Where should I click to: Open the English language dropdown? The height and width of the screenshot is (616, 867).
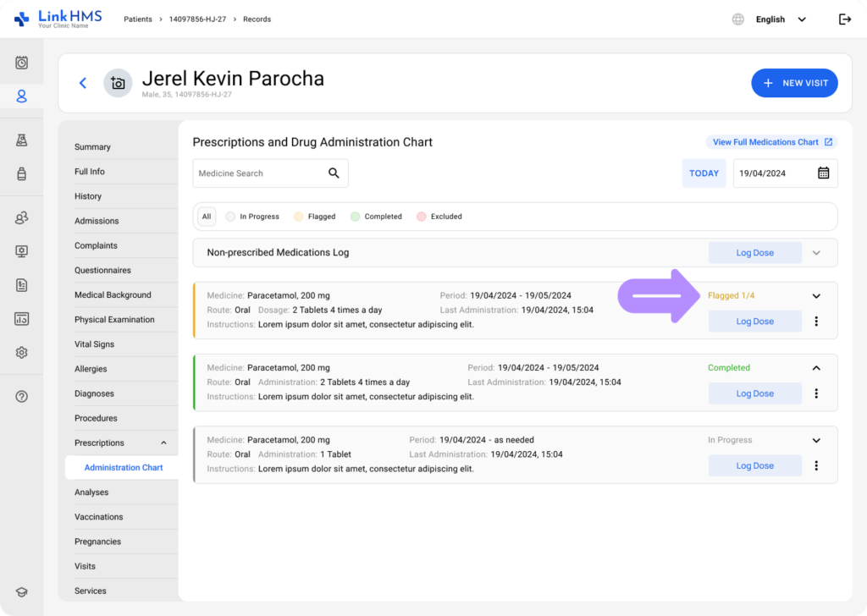pos(779,19)
